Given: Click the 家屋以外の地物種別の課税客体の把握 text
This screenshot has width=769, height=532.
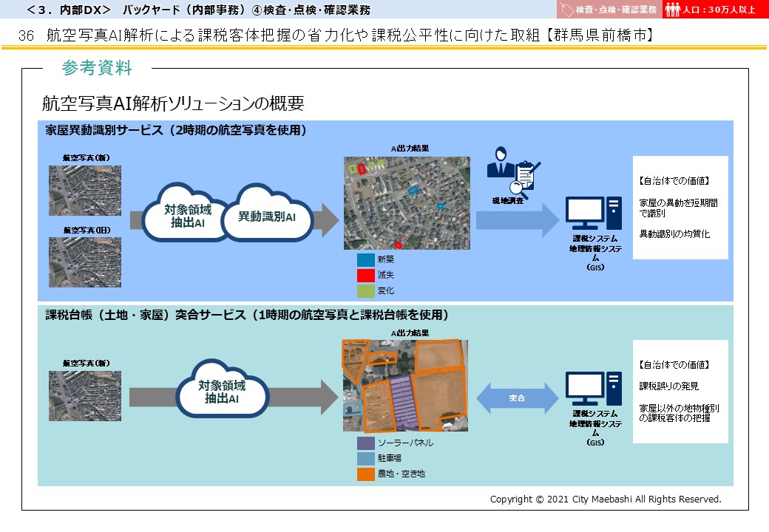Looking at the screenshot, I should click(x=680, y=413).
